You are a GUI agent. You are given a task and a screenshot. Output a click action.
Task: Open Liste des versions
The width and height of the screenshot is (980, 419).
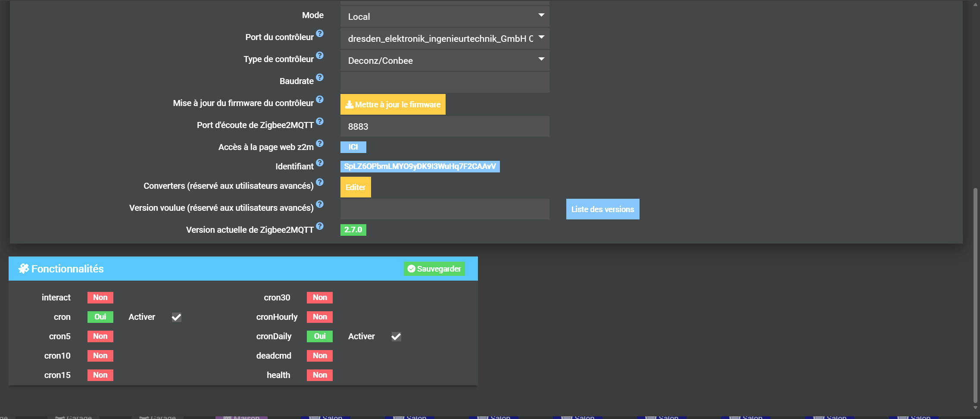(602, 209)
